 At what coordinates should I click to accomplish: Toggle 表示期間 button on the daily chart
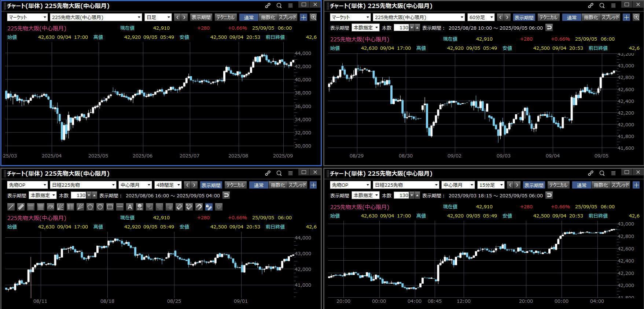(201, 17)
